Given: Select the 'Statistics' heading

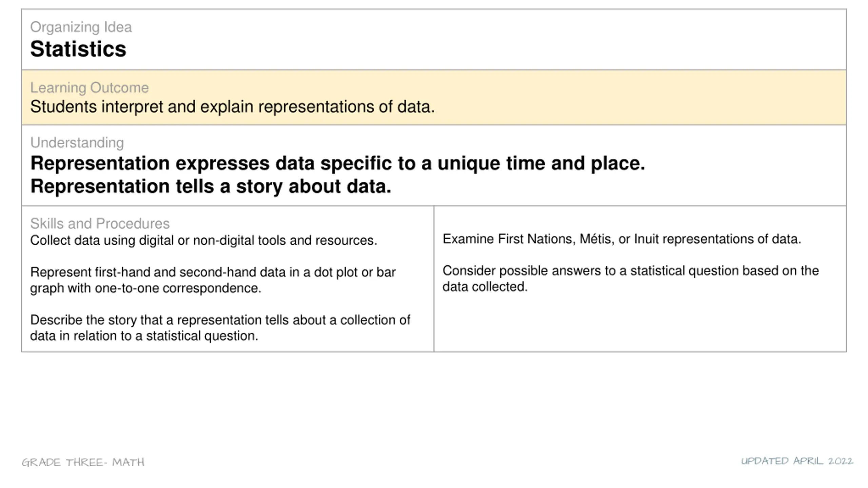Looking at the screenshot, I should pyautogui.click(x=78, y=49).
